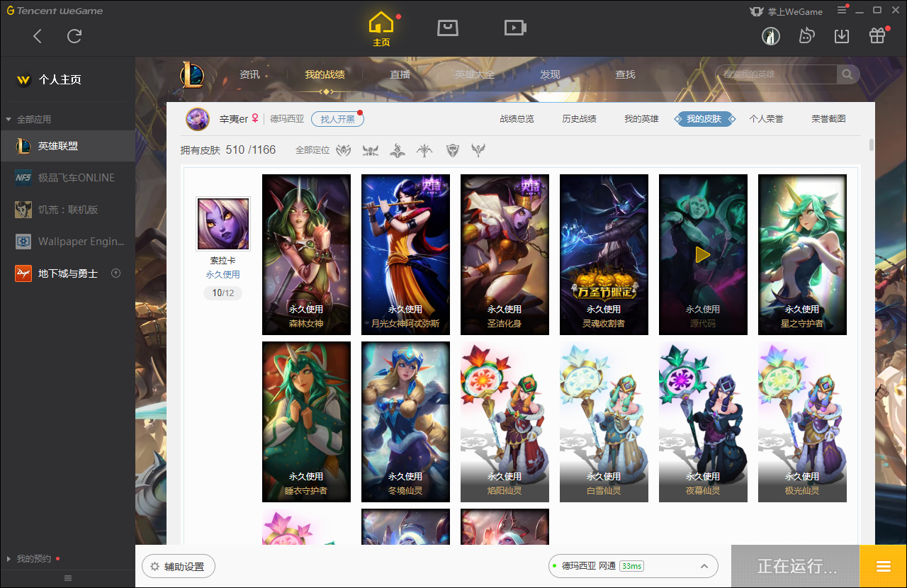Click 找人开黑 button

tap(337, 119)
